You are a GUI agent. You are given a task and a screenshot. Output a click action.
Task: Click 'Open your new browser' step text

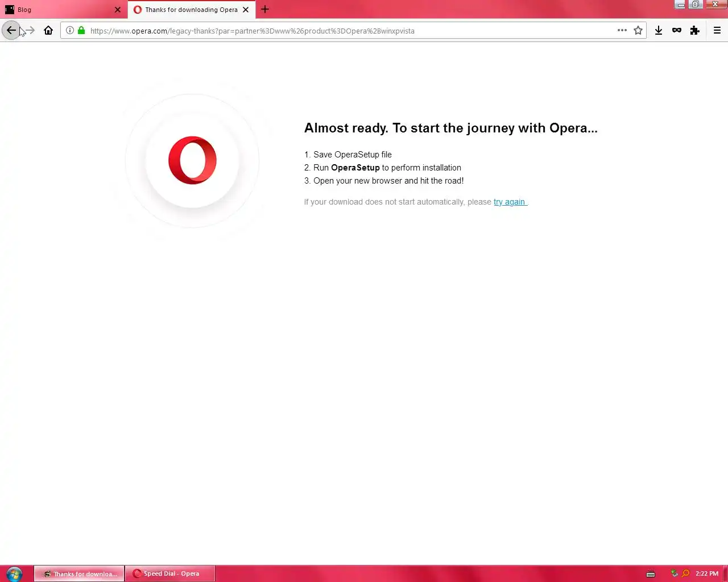pyautogui.click(x=388, y=181)
